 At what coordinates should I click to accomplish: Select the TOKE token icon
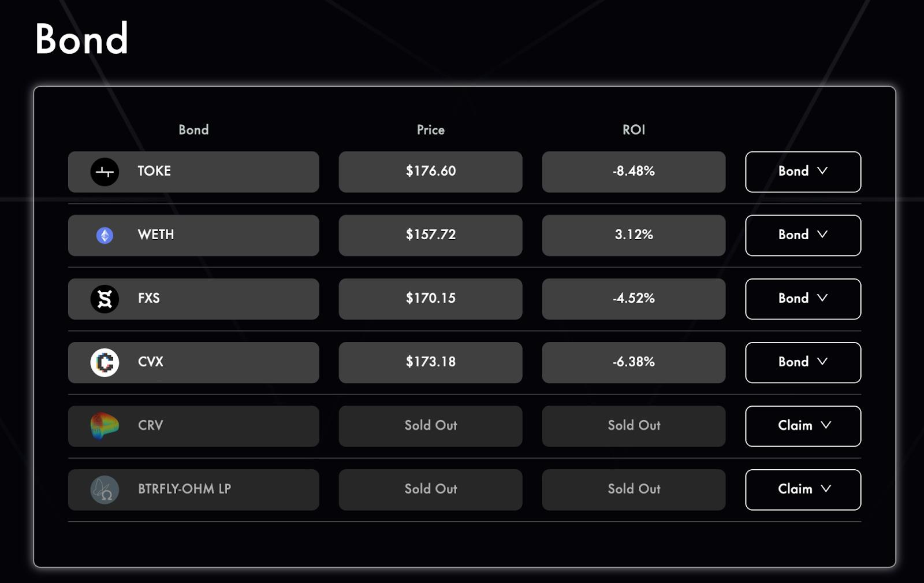tap(105, 171)
